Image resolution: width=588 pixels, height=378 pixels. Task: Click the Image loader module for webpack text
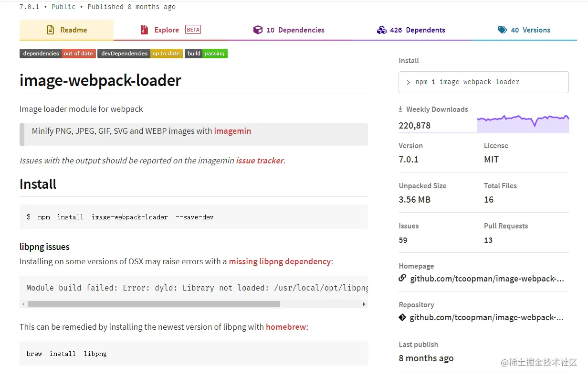[x=81, y=109]
